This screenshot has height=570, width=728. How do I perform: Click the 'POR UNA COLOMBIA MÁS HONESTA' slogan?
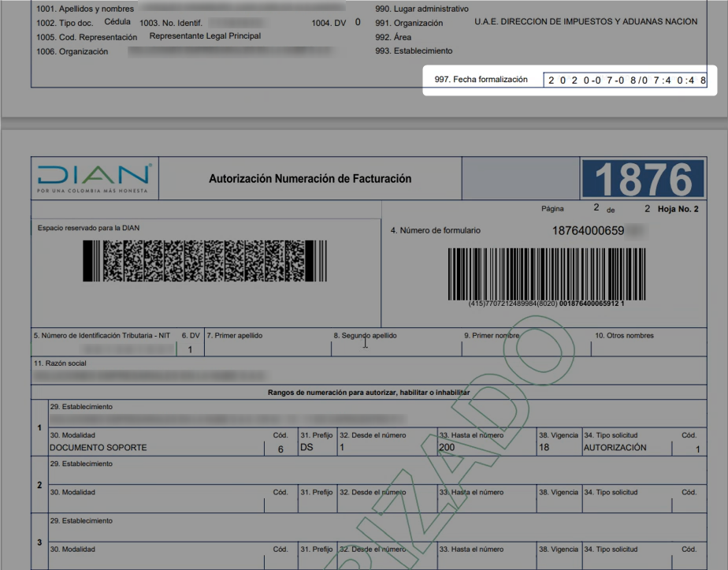point(92,191)
